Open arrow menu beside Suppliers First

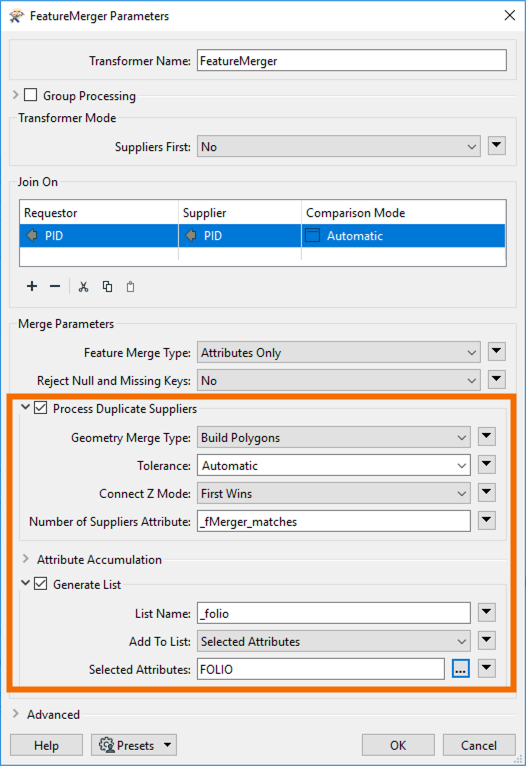[x=497, y=146]
